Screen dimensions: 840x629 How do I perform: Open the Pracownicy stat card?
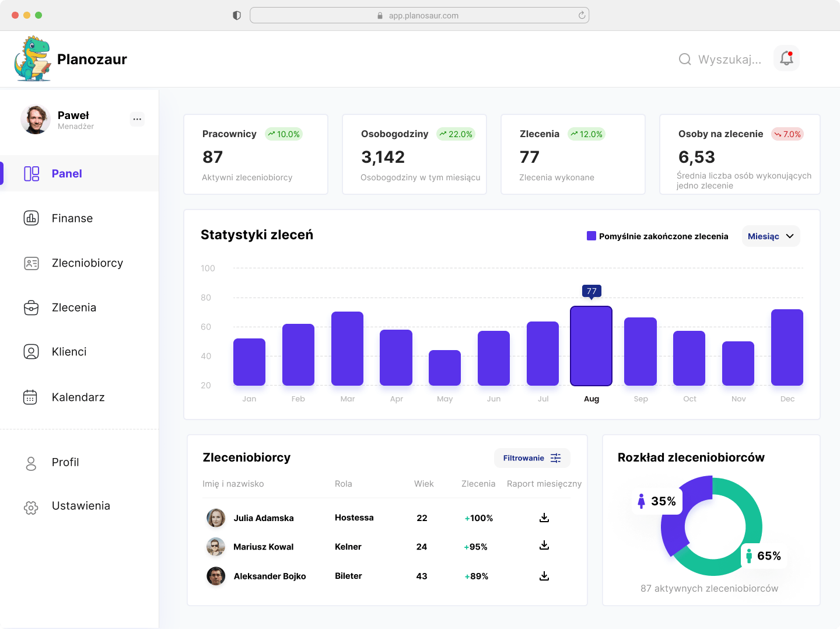tap(256, 154)
